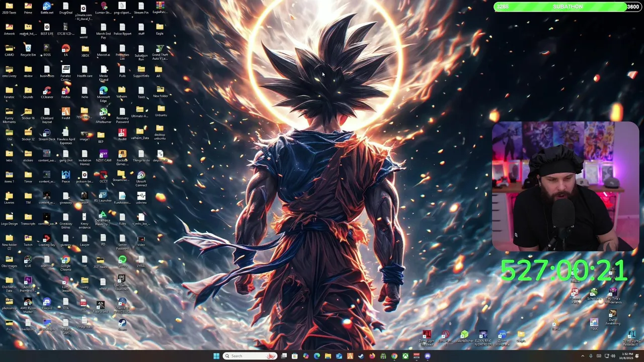Open the taskbar clock and calendar
This screenshot has width=644, height=362.
627,356
